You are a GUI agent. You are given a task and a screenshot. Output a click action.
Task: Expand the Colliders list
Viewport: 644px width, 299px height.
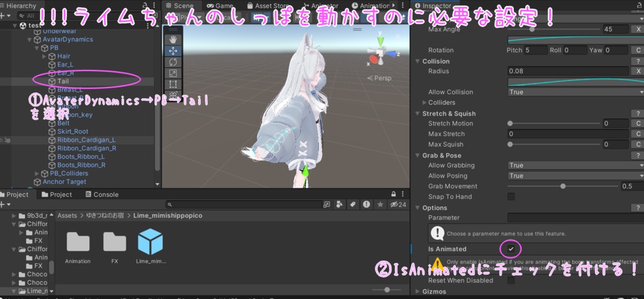[425, 103]
